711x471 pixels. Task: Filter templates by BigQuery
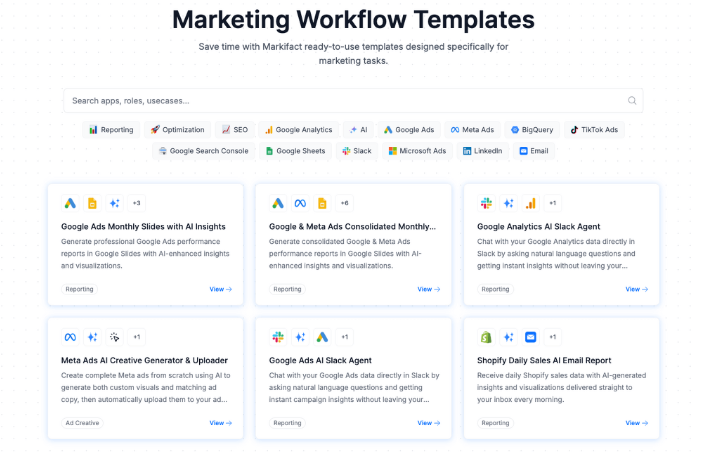pos(528,129)
